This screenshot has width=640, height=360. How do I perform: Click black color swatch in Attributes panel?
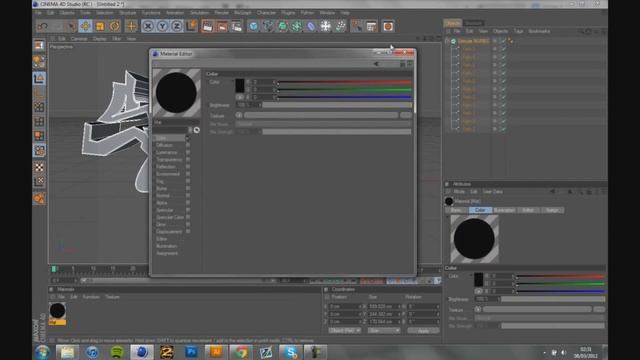pyautogui.click(x=478, y=280)
